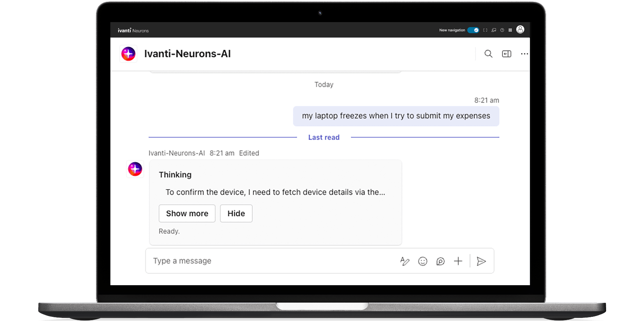
Task: Open the help question mark icon
Action: (x=502, y=30)
